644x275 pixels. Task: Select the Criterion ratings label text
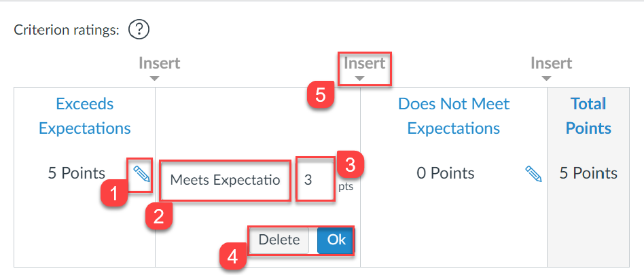pyautogui.click(x=67, y=30)
